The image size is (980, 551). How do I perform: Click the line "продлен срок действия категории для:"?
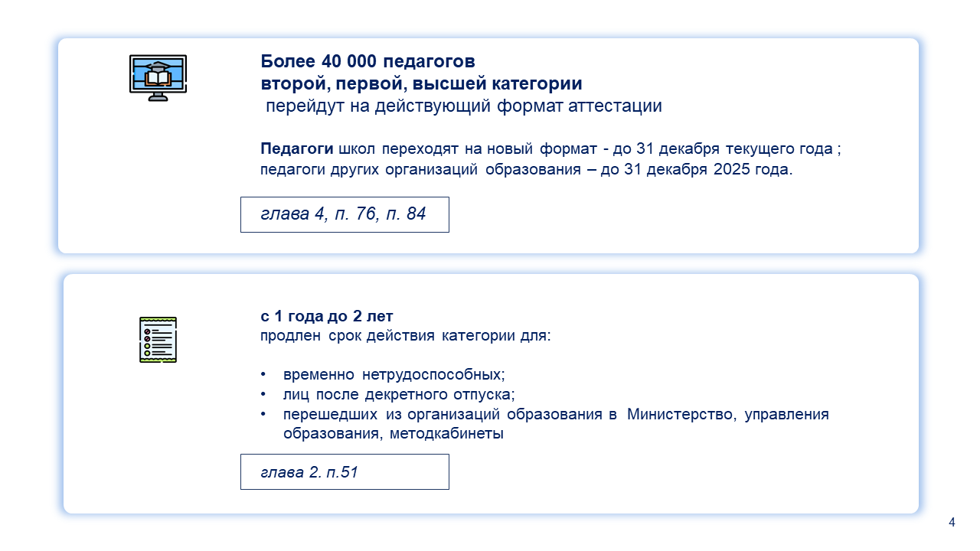coord(406,336)
